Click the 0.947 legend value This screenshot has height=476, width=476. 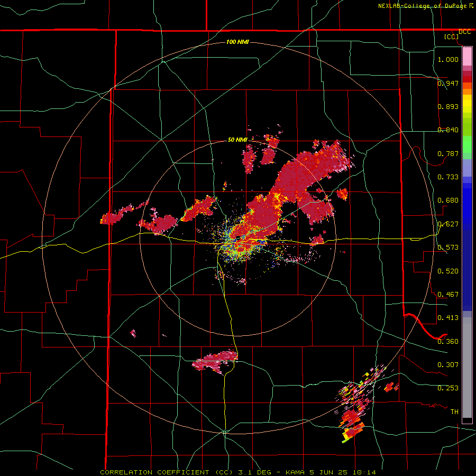(448, 83)
